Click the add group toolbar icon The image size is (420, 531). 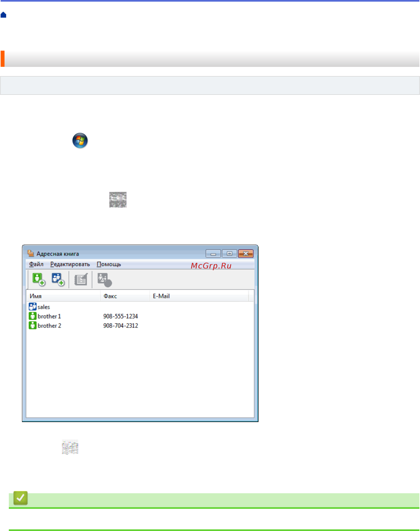[x=58, y=279]
